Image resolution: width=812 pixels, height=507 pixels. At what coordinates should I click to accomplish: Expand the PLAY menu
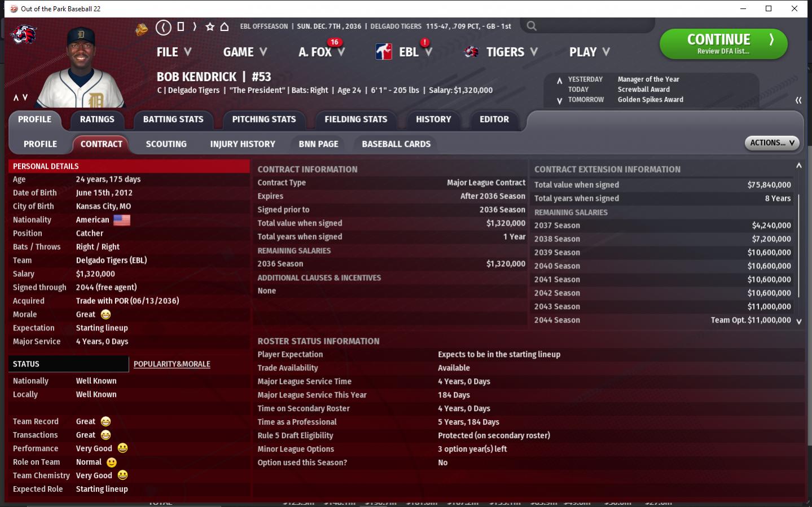pyautogui.click(x=589, y=52)
